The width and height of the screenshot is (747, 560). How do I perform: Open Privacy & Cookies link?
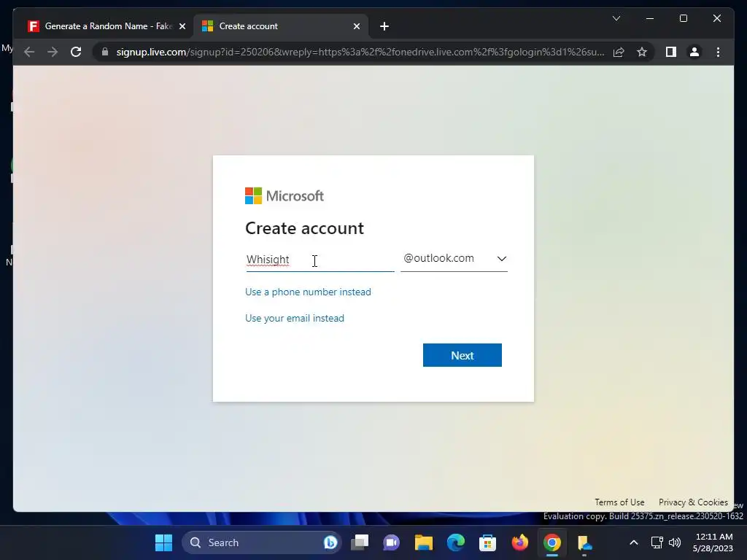tap(693, 502)
